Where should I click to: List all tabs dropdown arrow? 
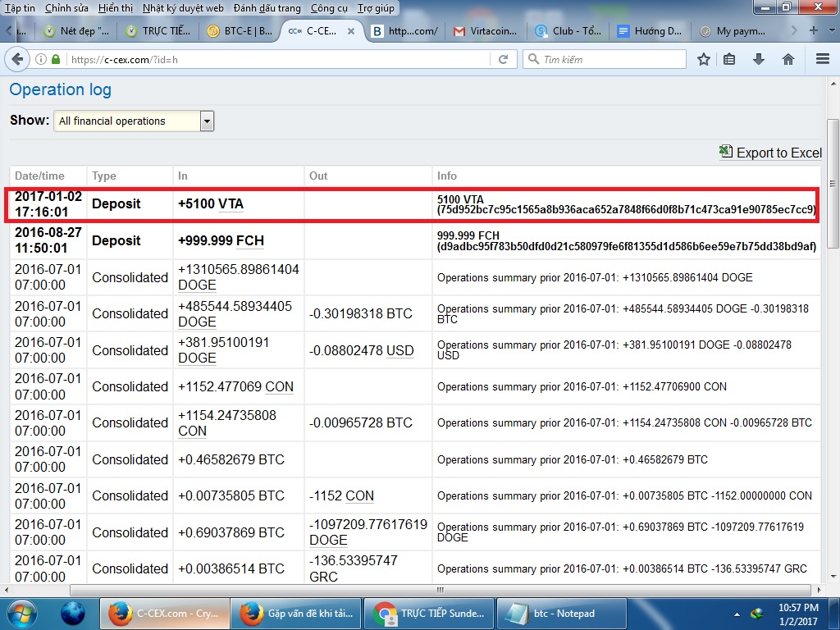tap(832, 31)
